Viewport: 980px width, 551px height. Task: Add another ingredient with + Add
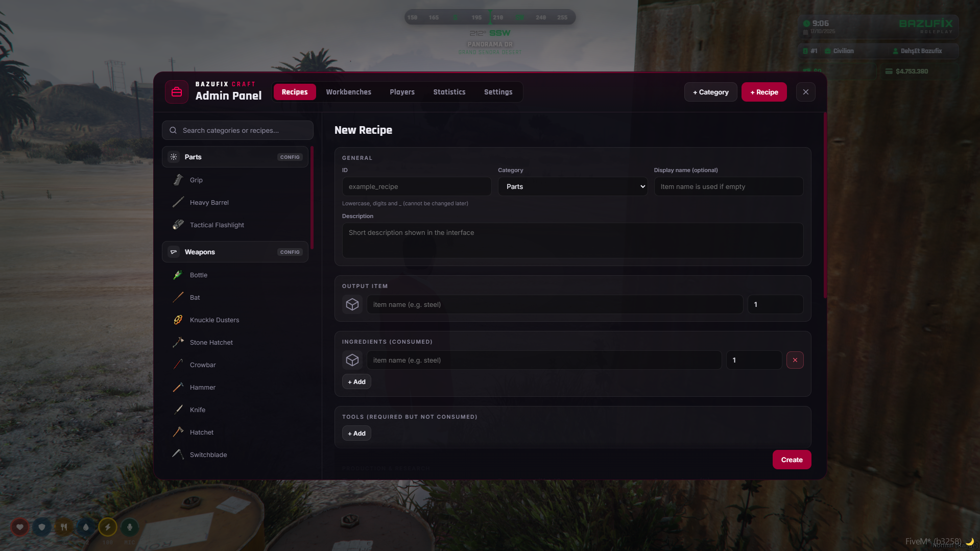[x=356, y=381]
